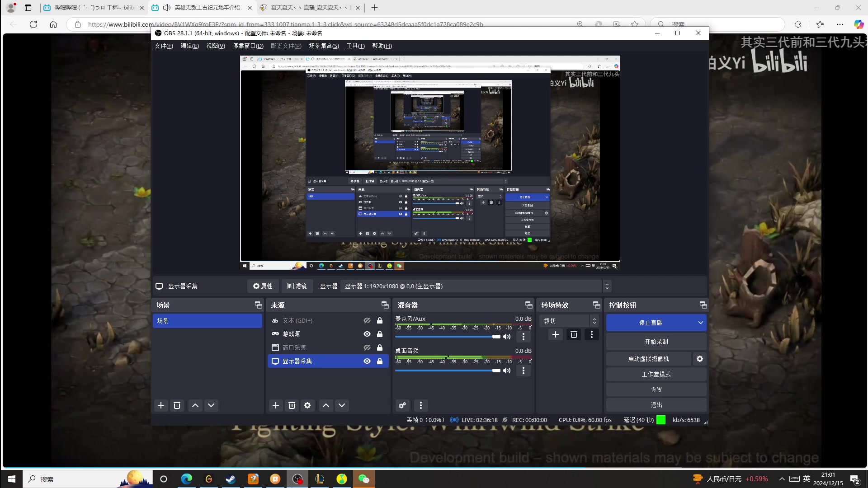Select the 场景 scene item
The height and width of the screenshot is (488, 868).
coord(208,321)
